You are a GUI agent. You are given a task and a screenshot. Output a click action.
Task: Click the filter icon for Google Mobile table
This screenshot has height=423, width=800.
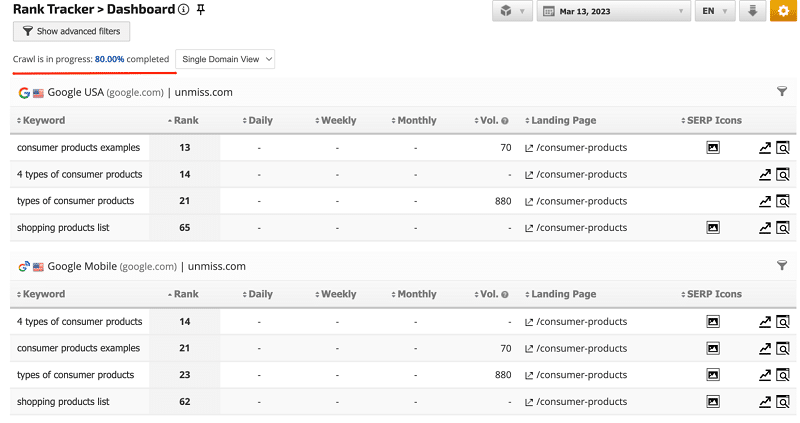coord(782,265)
